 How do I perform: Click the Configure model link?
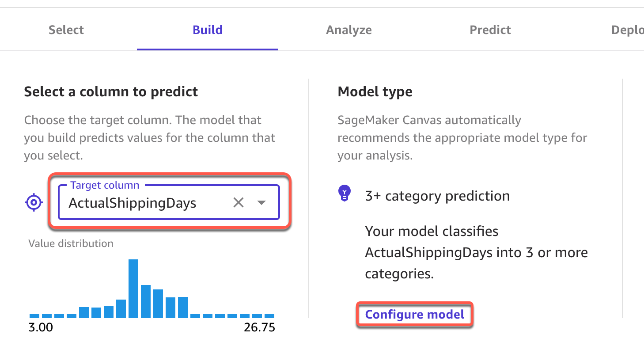[415, 315]
